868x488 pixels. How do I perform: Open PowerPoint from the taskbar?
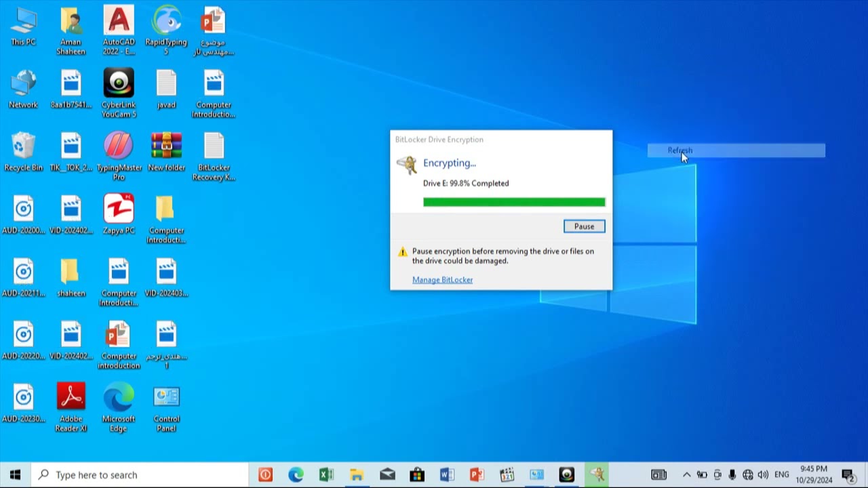[x=477, y=475]
